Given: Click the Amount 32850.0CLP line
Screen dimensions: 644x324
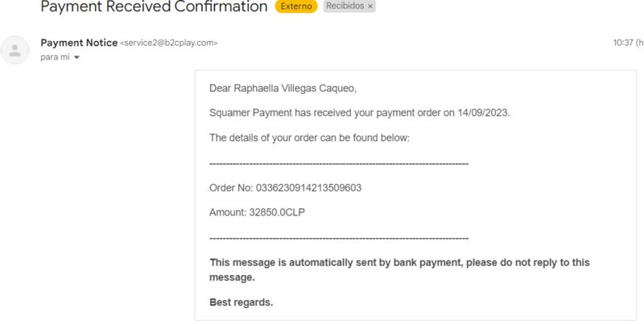Looking at the screenshot, I should tap(257, 212).
